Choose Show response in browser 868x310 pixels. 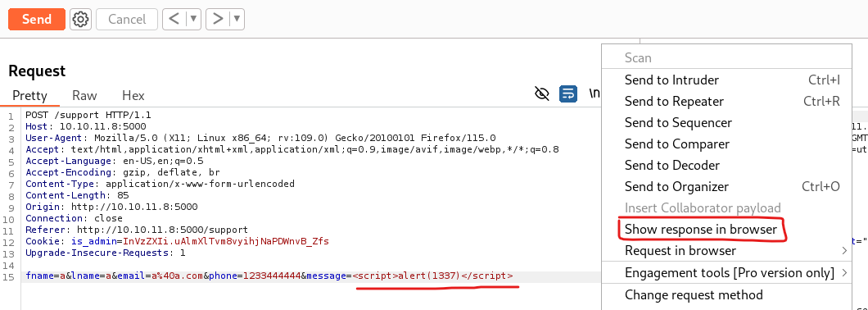click(x=701, y=229)
